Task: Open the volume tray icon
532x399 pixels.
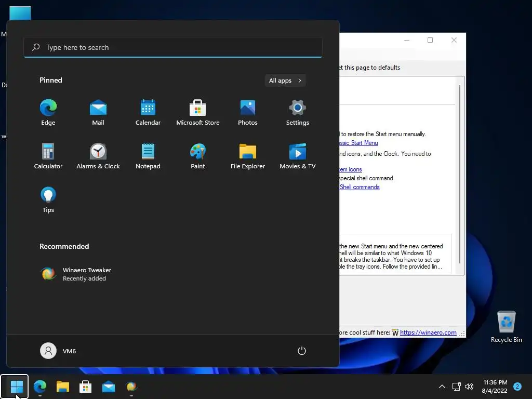Action: (x=469, y=387)
